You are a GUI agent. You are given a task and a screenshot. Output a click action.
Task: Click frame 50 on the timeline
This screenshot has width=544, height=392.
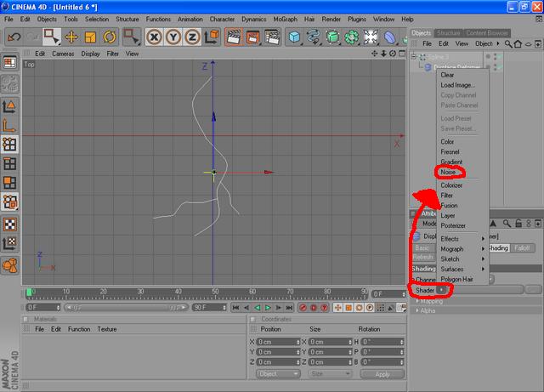coord(215,293)
